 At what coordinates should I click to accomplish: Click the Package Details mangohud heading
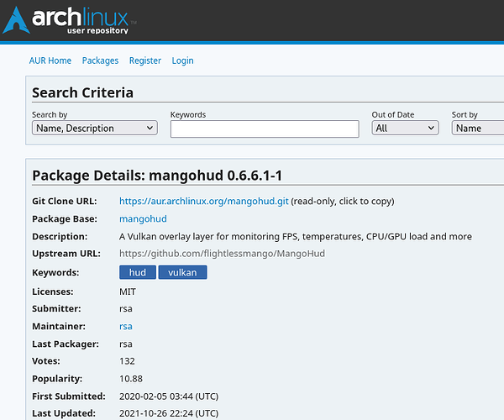pyautogui.click(x=157, y=176)
